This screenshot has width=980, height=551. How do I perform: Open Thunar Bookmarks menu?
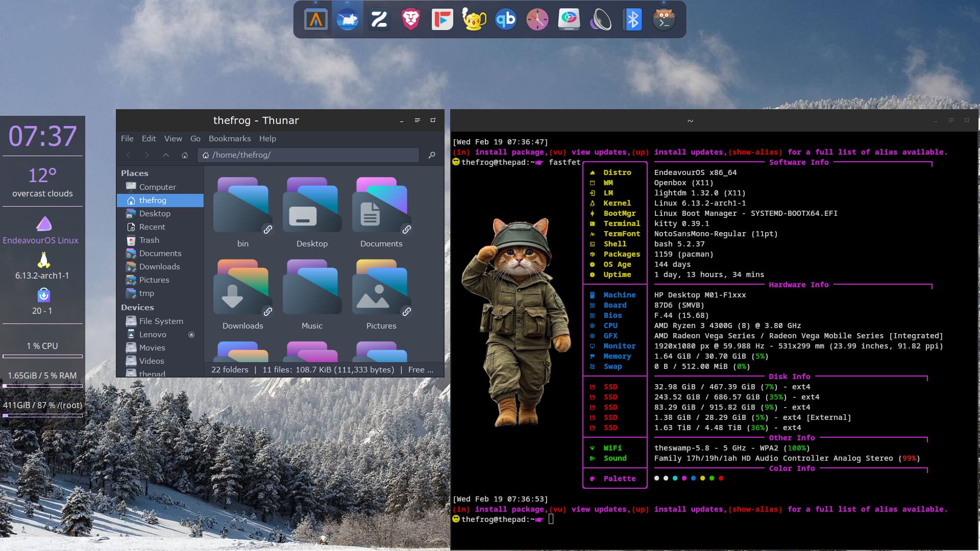pos(230,139)
